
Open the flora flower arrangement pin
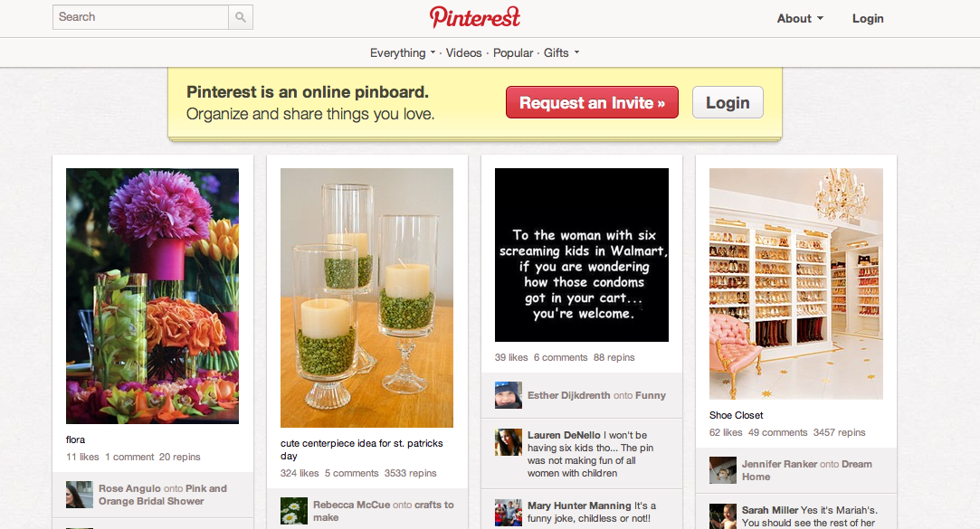coord(153,296)
